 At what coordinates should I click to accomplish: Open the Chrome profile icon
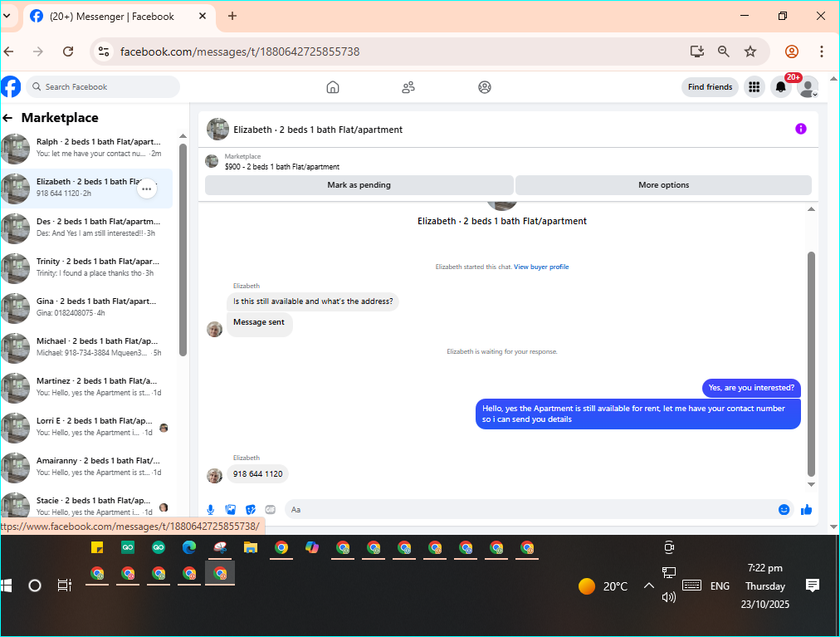point(792,51)
